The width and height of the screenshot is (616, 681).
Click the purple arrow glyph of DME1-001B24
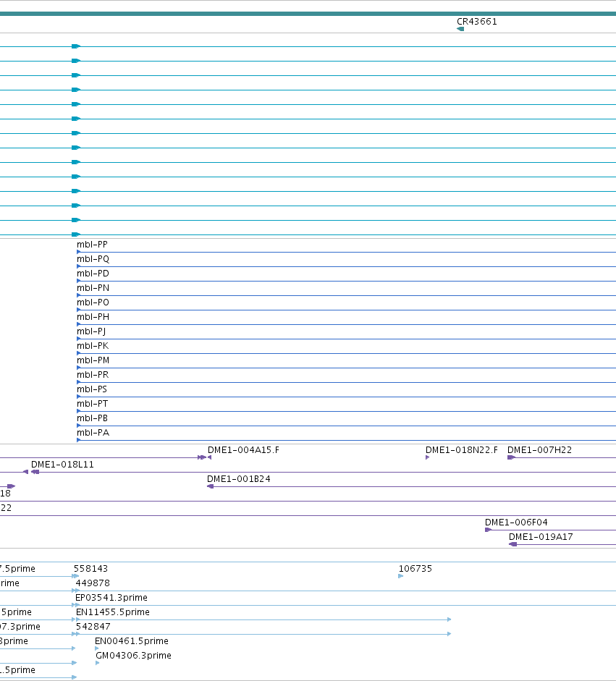pyautogui.click(x=210, y=486)
